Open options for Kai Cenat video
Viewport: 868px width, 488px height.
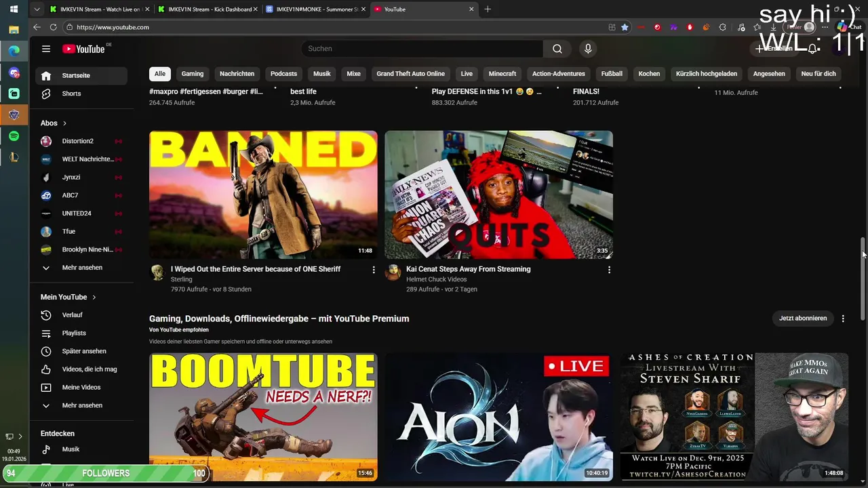click(x=609, y=270)
